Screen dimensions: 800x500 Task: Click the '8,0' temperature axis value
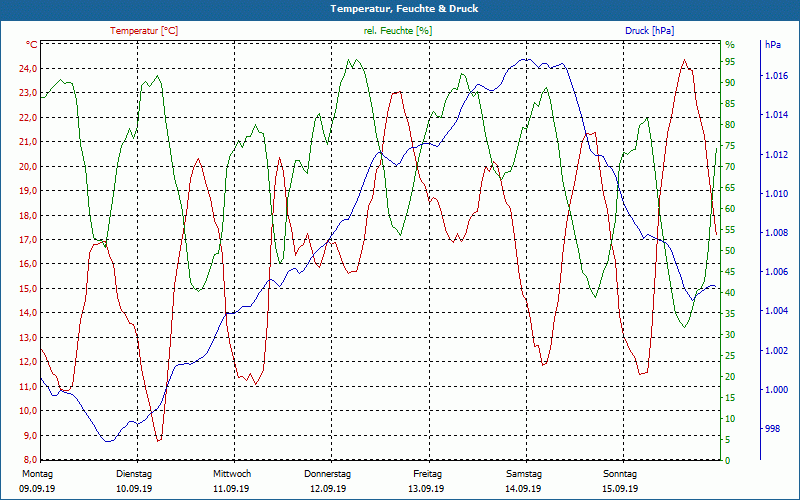click(x=30, y=459)
